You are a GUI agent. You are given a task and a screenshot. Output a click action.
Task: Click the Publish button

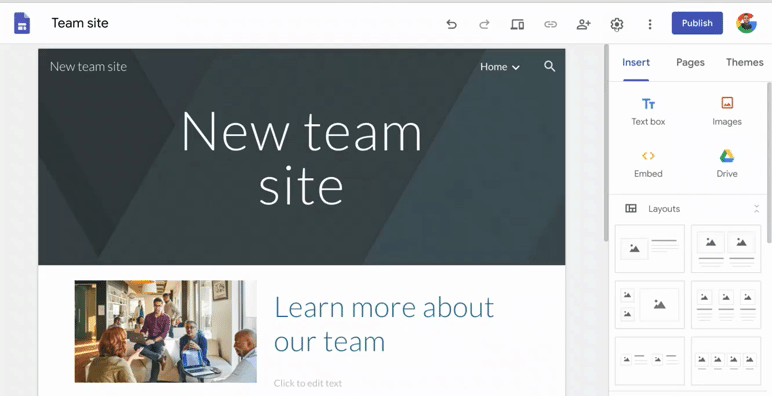pos(697,23)
